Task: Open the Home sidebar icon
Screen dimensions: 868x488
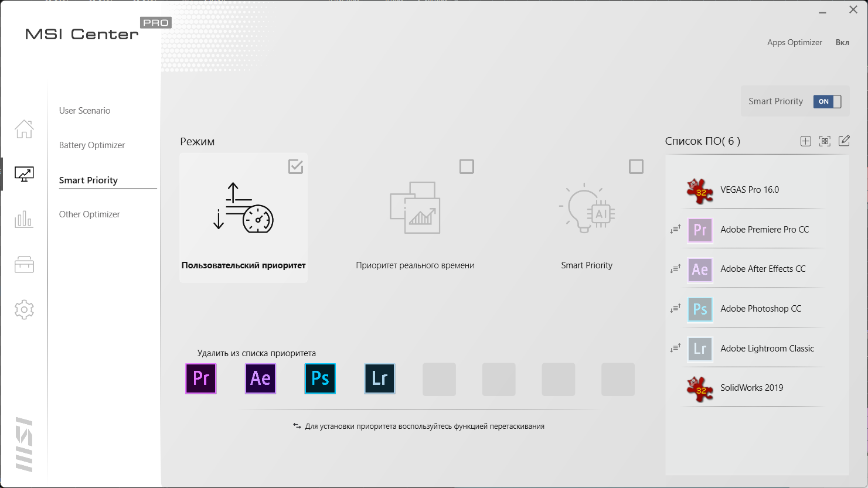Action: [x=24, y=129]
